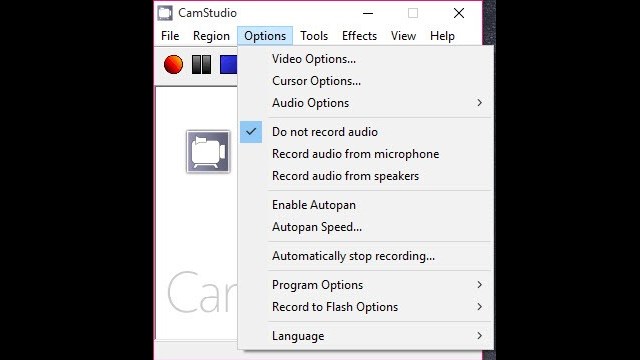Open the View menu
The height and width of the screenshot is (360, 640).
403,36
